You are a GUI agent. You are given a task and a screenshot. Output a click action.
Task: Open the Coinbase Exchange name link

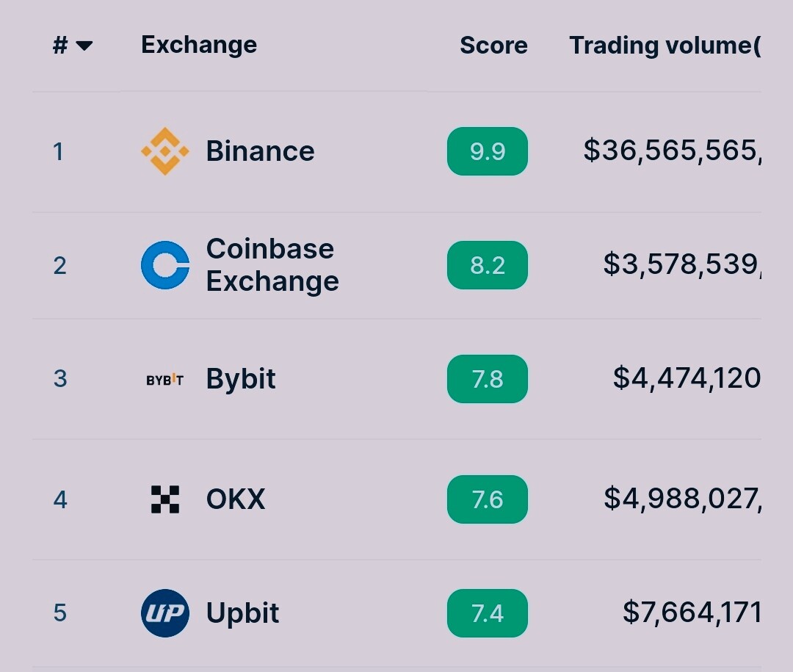[x=272, y=264]
